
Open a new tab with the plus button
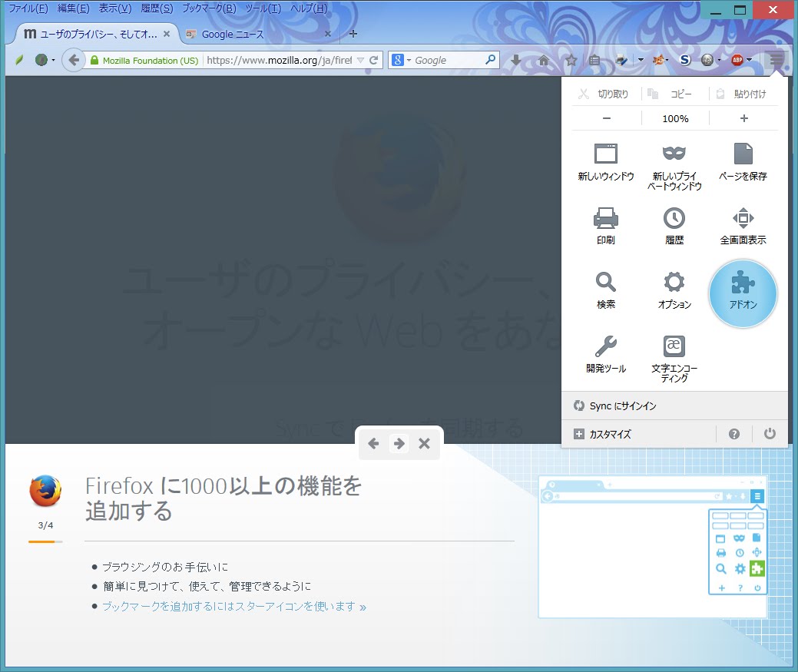(353, 34)
